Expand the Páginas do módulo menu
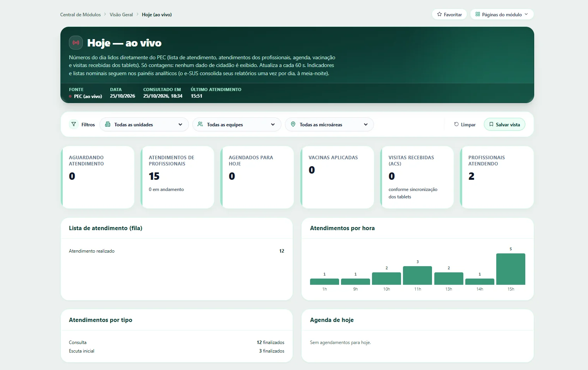Image resolution: width=588 pixels, height=370 pixels. (x=502, y=14)
